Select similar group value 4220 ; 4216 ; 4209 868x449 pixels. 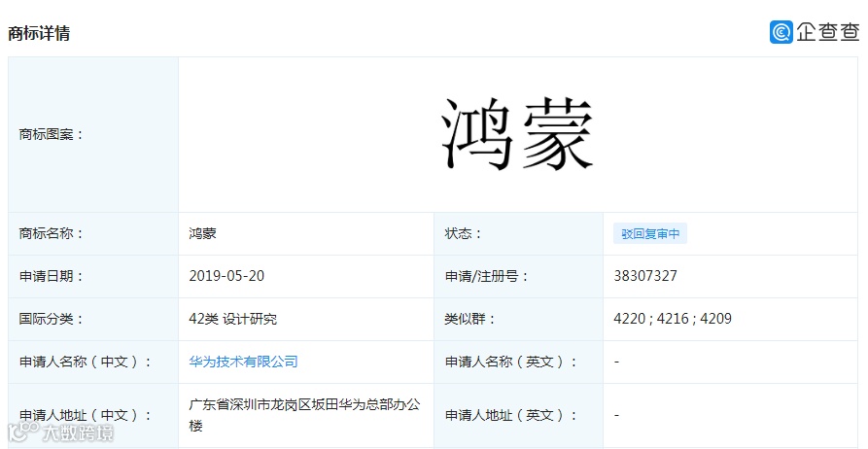point(673,319)
